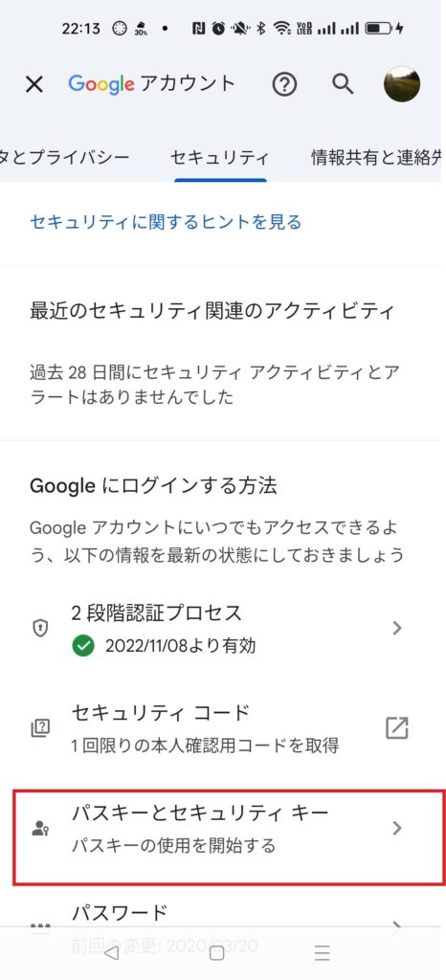Tap the Android back triangle button
The width and height of the screenshot is (446, 980).
point(111,952)
